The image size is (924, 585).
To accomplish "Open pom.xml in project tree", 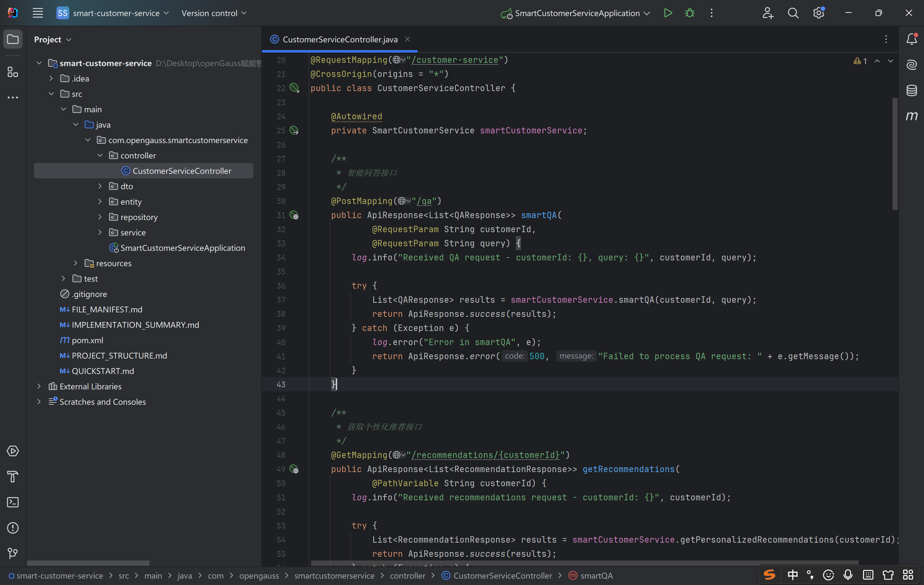I will [x=88, y=340].
